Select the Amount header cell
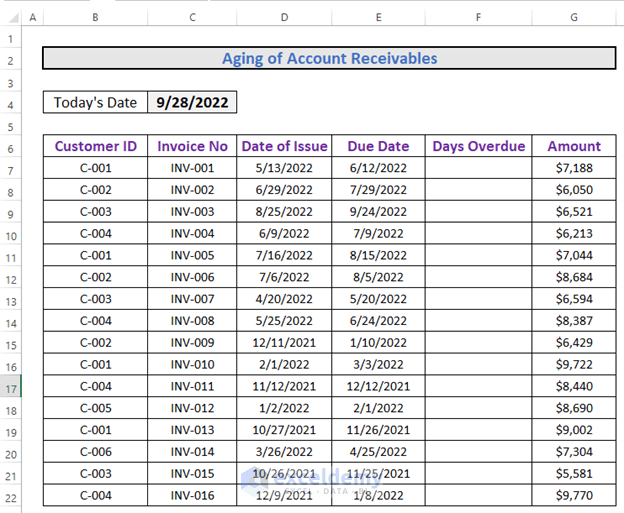This screenshot has height=513, width=624. click(574, 146)
